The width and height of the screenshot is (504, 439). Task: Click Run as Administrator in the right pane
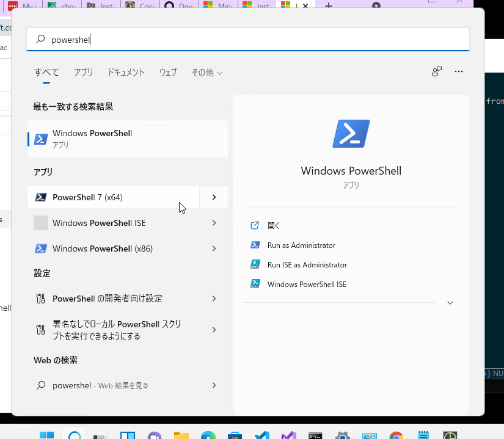pyautogui.click(x=301, y=245)
